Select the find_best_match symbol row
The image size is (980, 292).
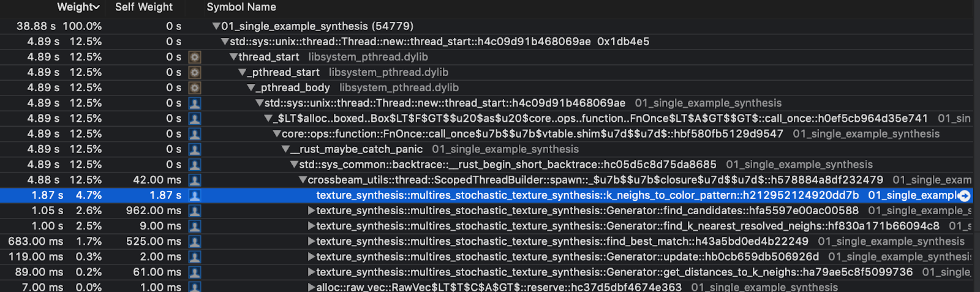(490, 241)
